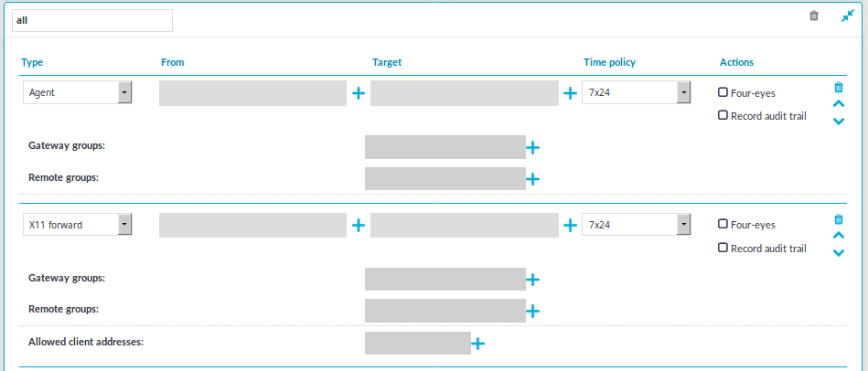Delete the Agent rule using blue trash icon
Screen dimensions: 868x371
coord(839,88)
